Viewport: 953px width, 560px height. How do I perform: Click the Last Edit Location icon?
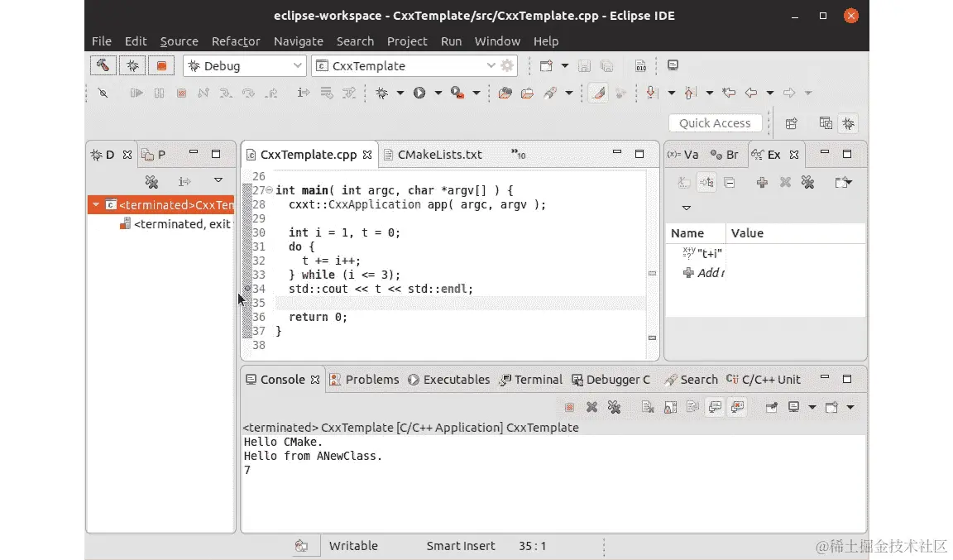pos(729,93)
